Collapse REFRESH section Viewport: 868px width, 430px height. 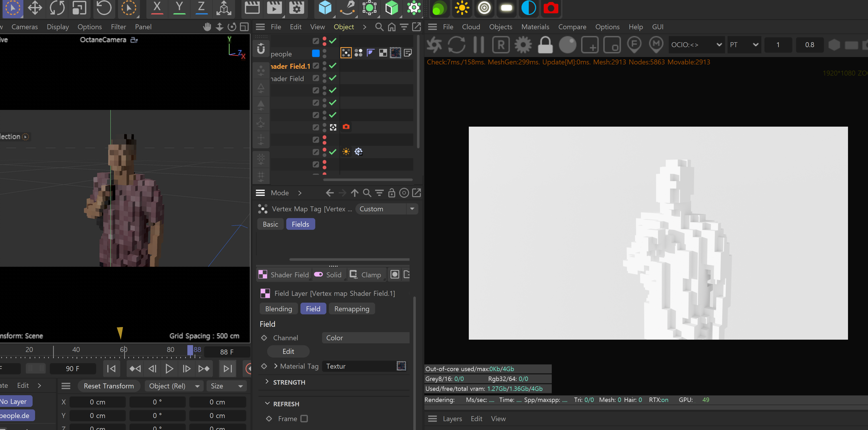pyautogui.click(x=267, y=403)
